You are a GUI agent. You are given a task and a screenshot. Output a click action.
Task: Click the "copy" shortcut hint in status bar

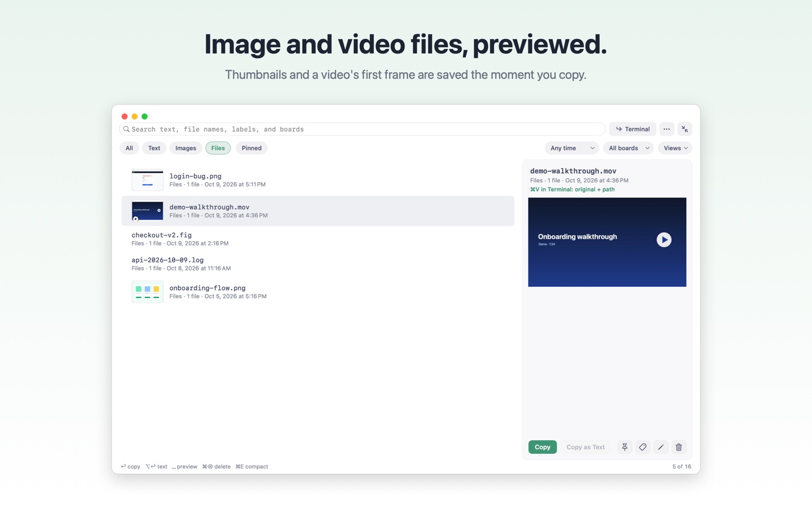(x=130, y=467)
